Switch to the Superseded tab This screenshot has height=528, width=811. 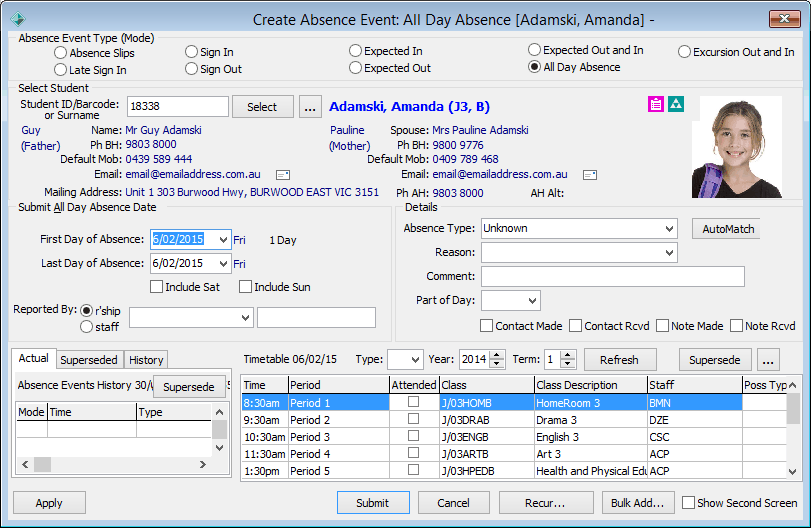point(89,360)
